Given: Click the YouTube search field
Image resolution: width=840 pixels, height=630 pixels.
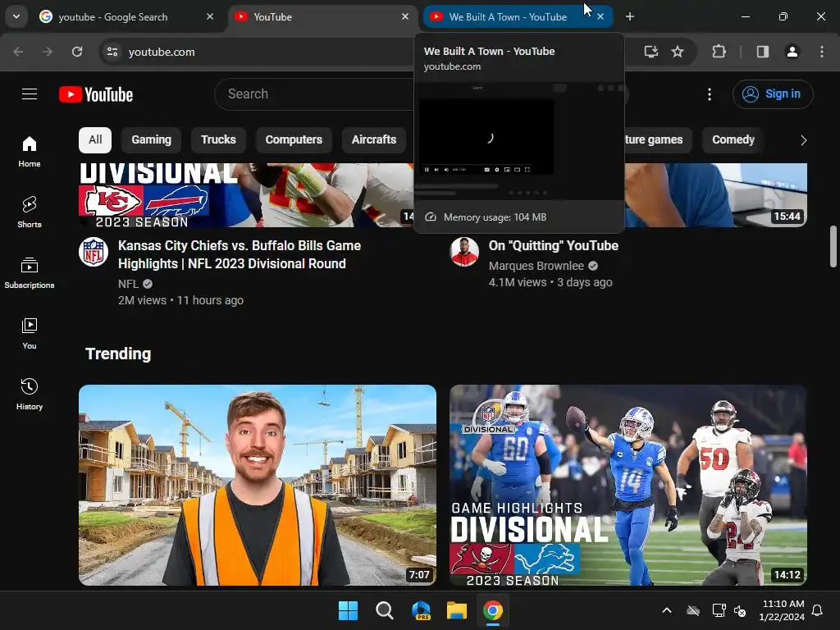Looking at the screenshot, I should click(x=316, y=94).
